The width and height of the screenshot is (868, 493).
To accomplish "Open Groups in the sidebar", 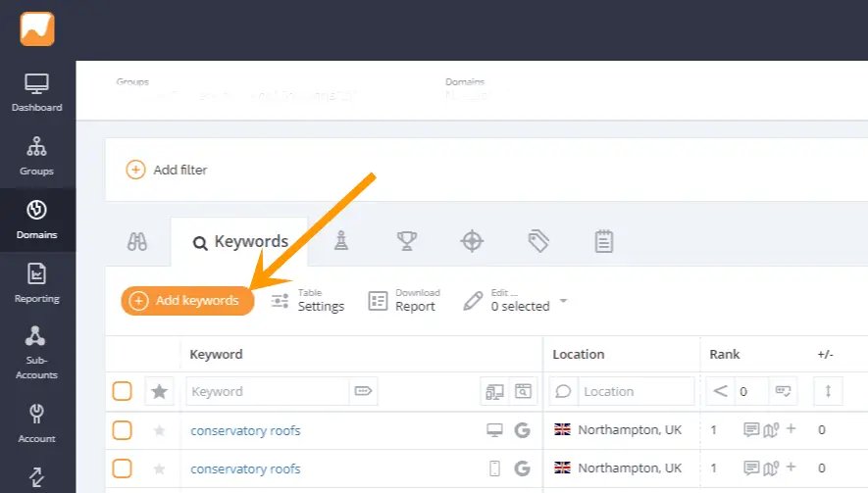I will (x=36, y=156).
